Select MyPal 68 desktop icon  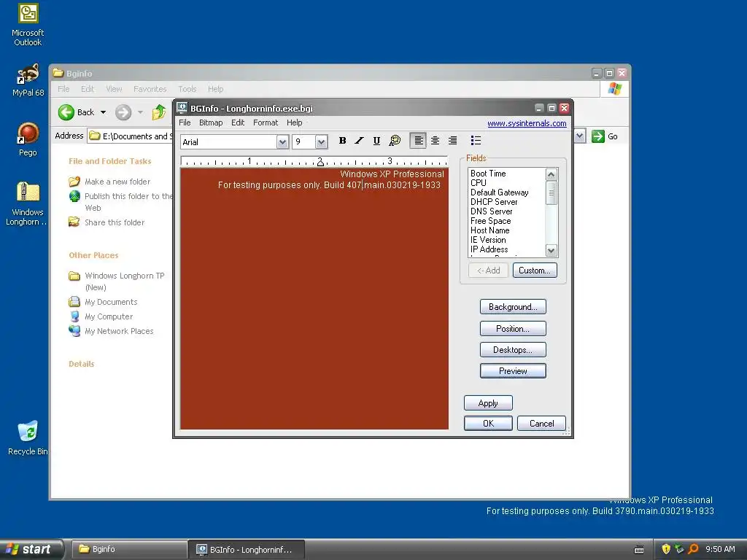28,80
